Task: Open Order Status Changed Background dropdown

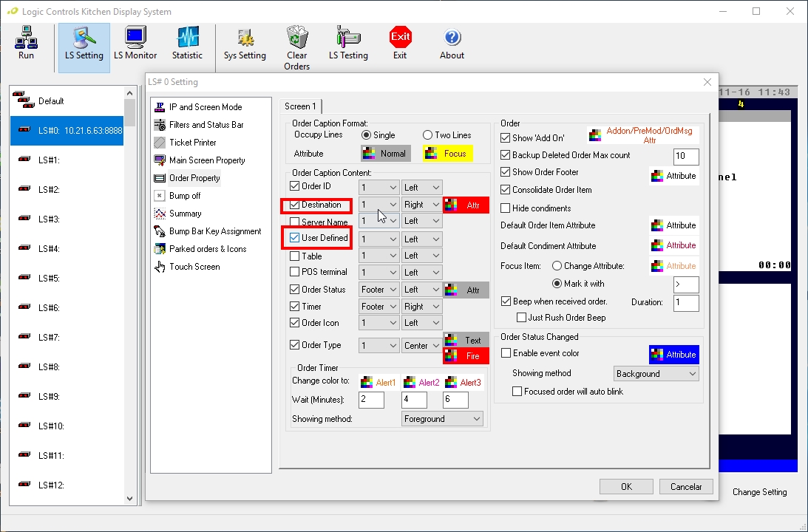Action: tap(656, 373)
